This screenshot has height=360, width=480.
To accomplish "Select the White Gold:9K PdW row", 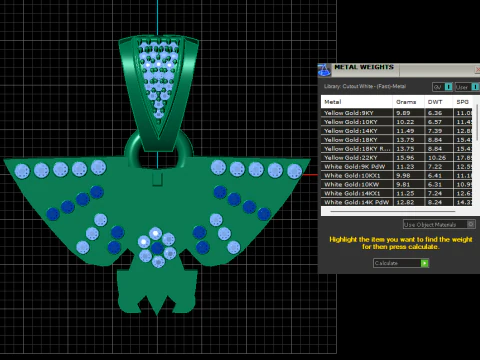I will (397, 167).
